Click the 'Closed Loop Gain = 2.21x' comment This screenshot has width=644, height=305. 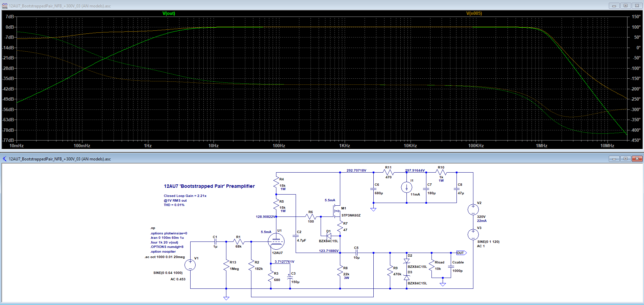185,196
